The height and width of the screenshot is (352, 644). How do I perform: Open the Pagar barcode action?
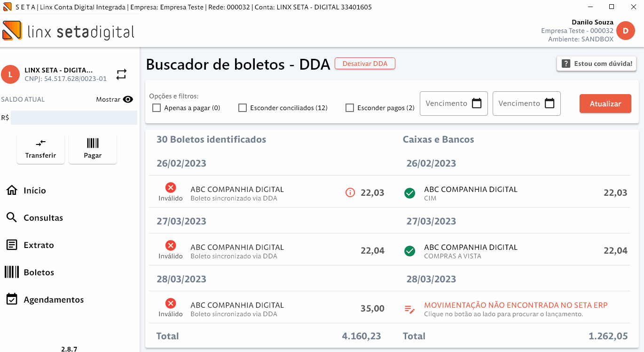click(x=93, y=149)
